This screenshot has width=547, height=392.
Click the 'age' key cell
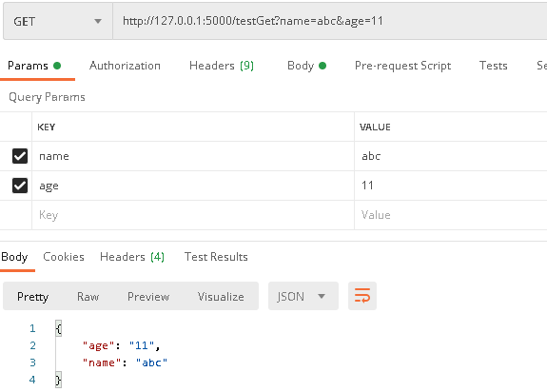pyautogui.click(x=193, y=186)
